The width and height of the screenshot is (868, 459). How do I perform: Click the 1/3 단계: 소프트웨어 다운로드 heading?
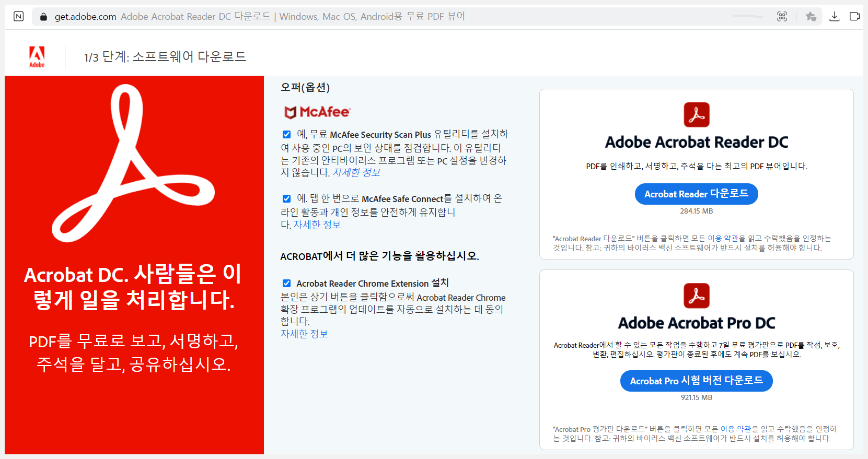pos(165,56)
